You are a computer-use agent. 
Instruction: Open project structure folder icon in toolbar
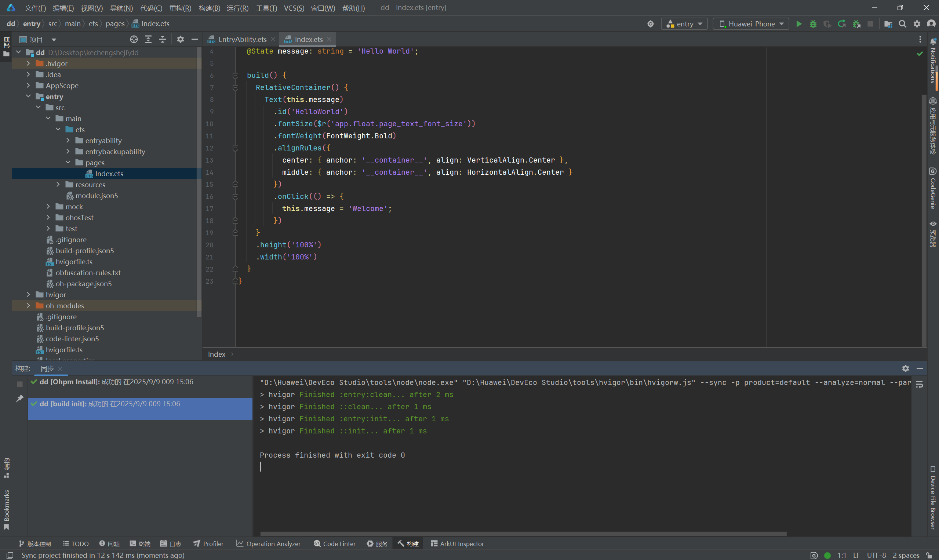(888, 24)
